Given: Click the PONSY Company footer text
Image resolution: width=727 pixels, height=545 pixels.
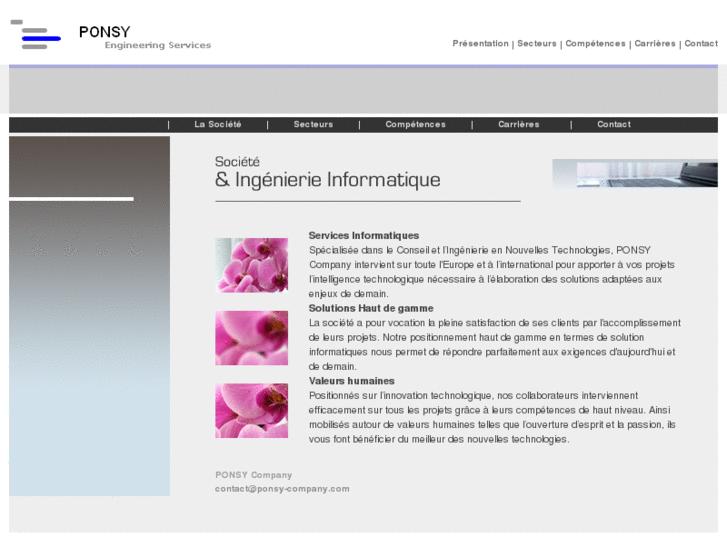Looking at the screenshot, I should pyautogui.click(x=254, y=475).
